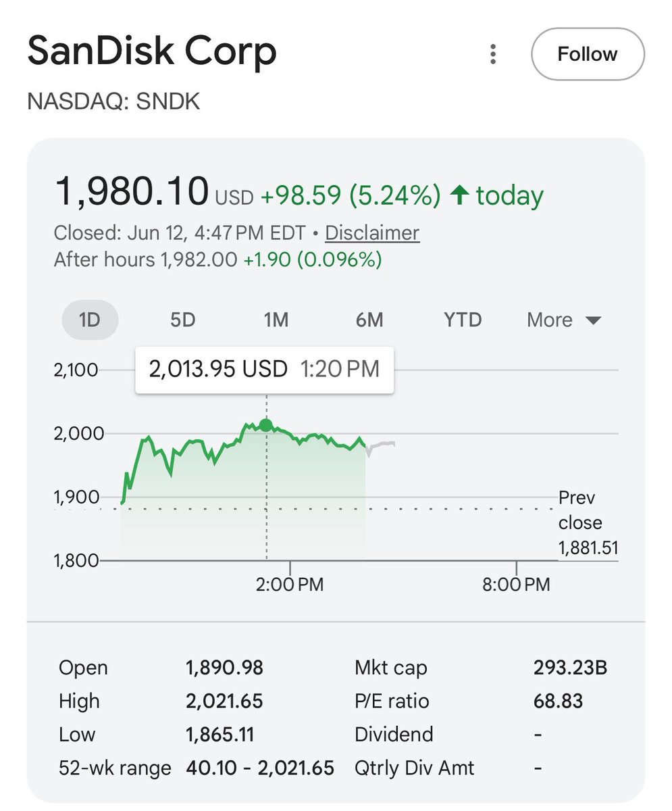This screenshot has width=672, height=811.
Task: Open the Disclaimer link
Action: pyautogui.click(x=372, y=233)
